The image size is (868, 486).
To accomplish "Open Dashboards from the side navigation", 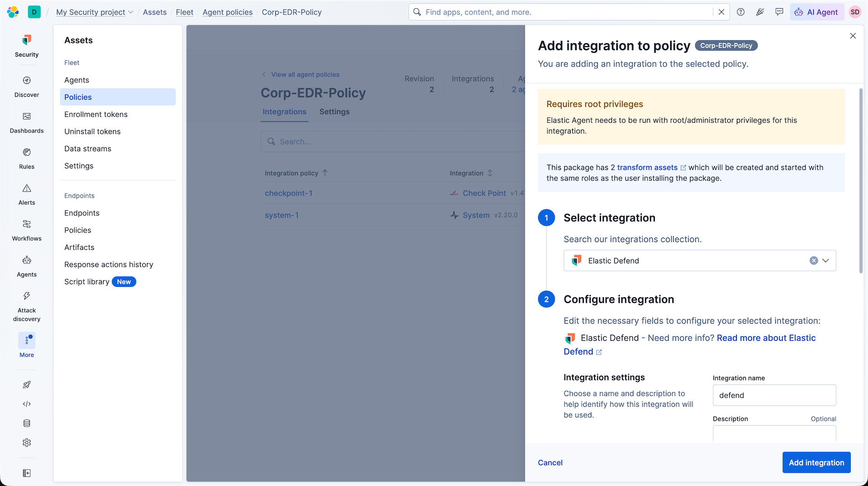I will click(27, 123).
